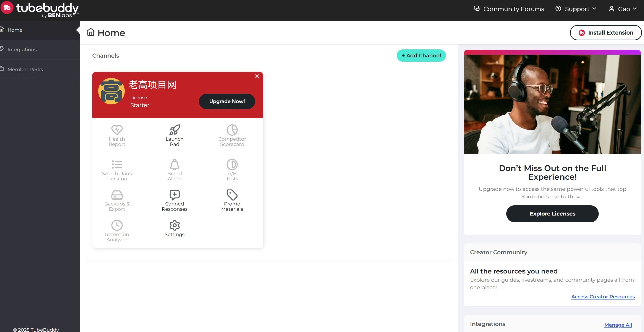The image size is (644, 332).
Task: Click "Don't Miss Out on the Full Experience!" heading
Action: point(552,172)
